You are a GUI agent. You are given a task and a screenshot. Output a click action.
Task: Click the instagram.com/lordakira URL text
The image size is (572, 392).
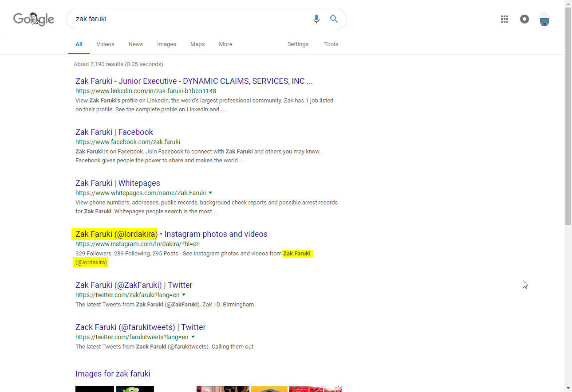click(138, 244)
